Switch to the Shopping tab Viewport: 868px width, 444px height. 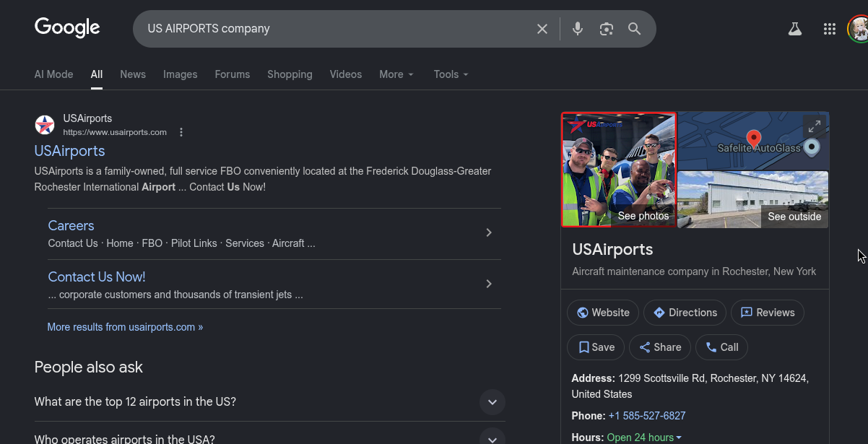[x=290, y=74]
